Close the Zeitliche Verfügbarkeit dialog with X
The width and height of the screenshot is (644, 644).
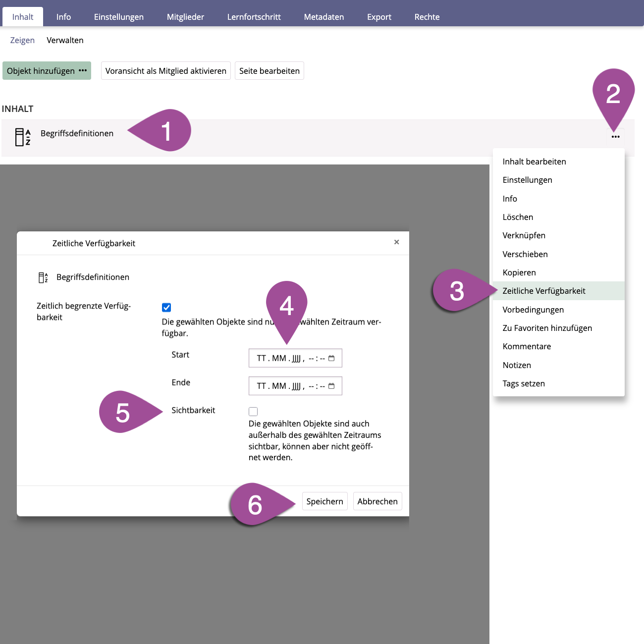[x=396, y=242]
